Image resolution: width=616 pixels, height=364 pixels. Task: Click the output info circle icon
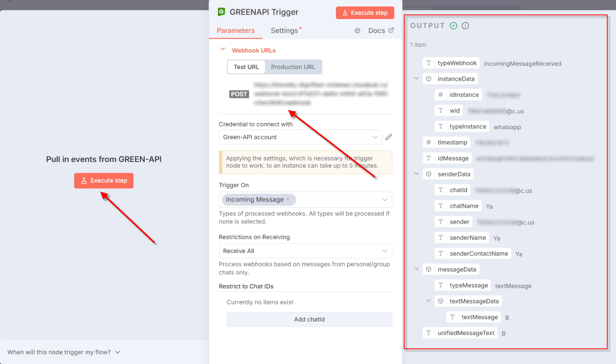pyautogui.click(x=465, y=26)
